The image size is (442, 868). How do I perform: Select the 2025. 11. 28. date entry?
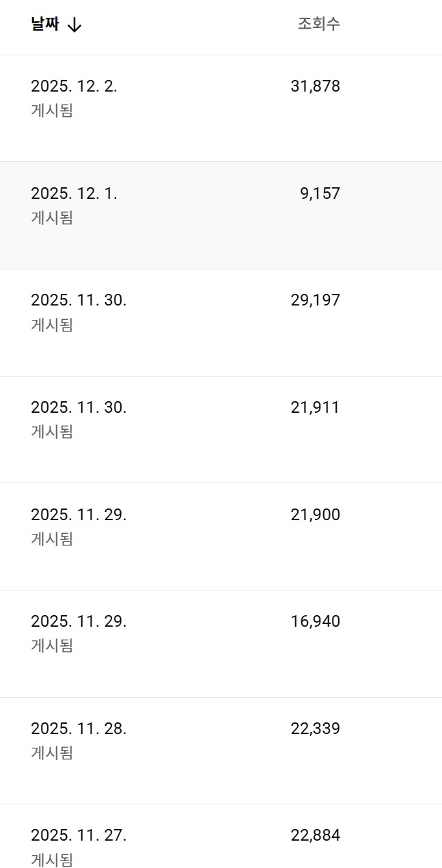(79, 729)
